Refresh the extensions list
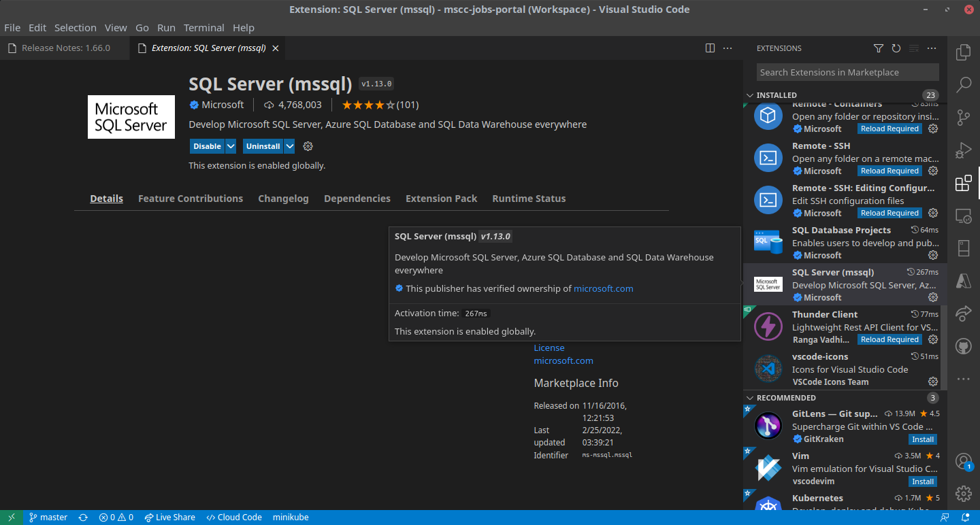Viewport: 980px width, 525px height. click(x=896, y=48)
